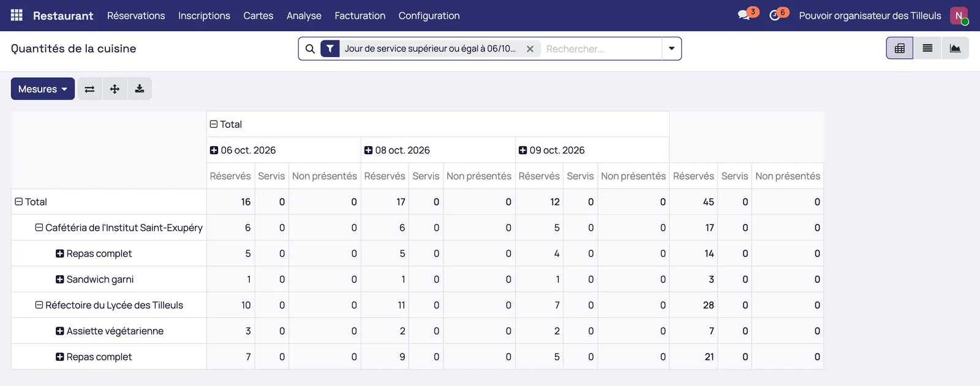This screenshot has width=980, height=386.
Task: Open the conversations chat icon
Action: click(x=744, y=15)
